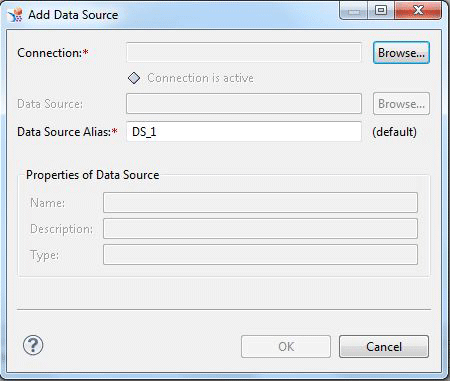450x381 pixels.
Task: Click the disabled Data Source Browse button
Action: tap(401, 104)
